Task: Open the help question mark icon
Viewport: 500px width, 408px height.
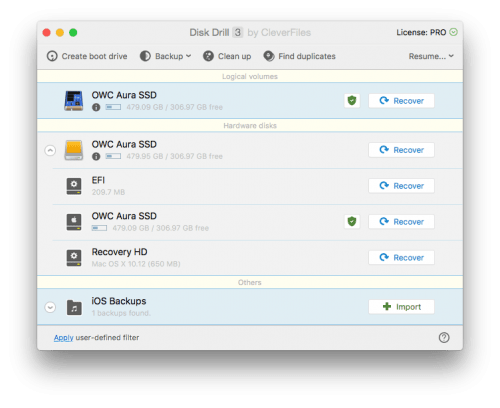Action: click(444, 338)
